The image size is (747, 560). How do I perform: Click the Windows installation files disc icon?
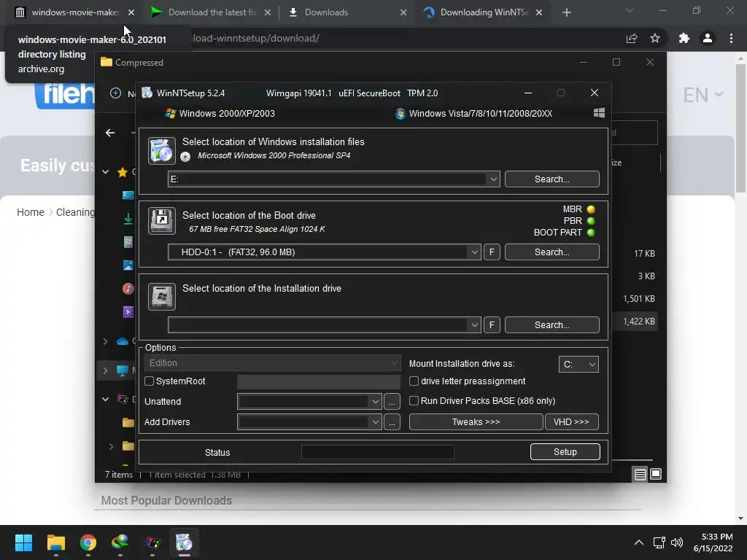(161, 150)
